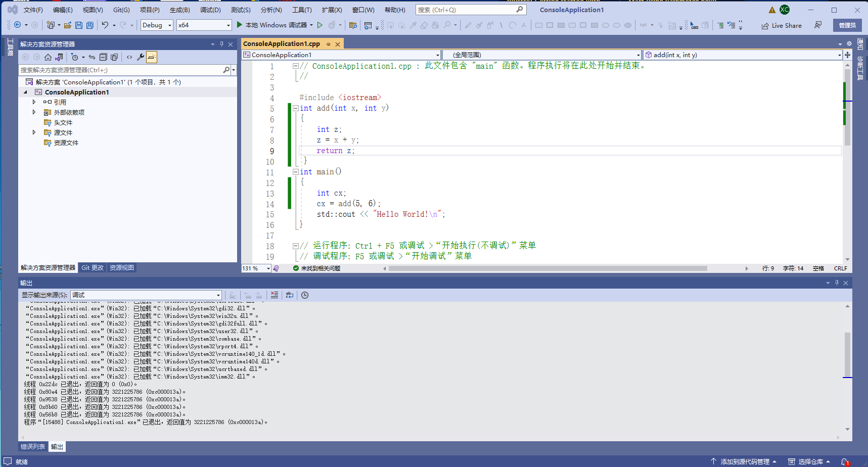Image resolution: width=868 pixels, height=467 pixels.
Task: Start debugging with the solid green play arrow
Action: [240, 25]
